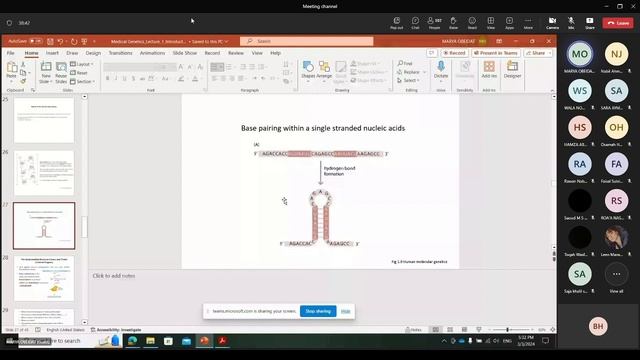Open the Animations ribbon tab

(x=152, y=53)
